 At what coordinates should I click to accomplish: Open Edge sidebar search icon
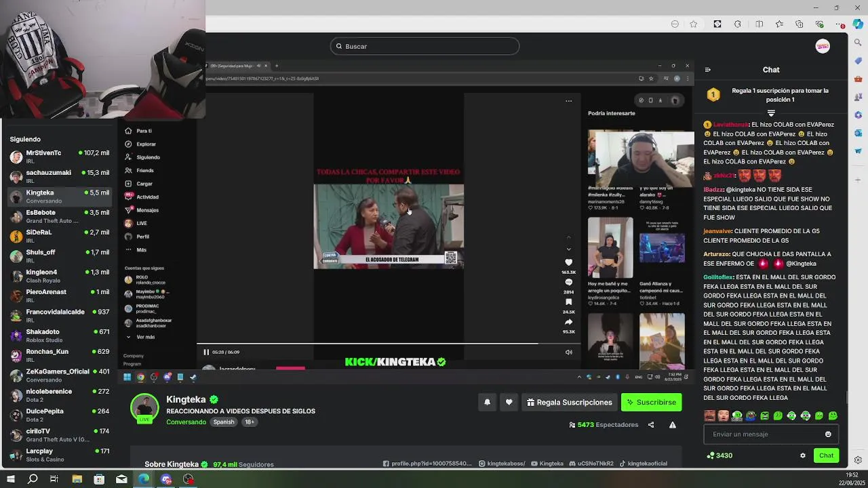click(858, 43)
